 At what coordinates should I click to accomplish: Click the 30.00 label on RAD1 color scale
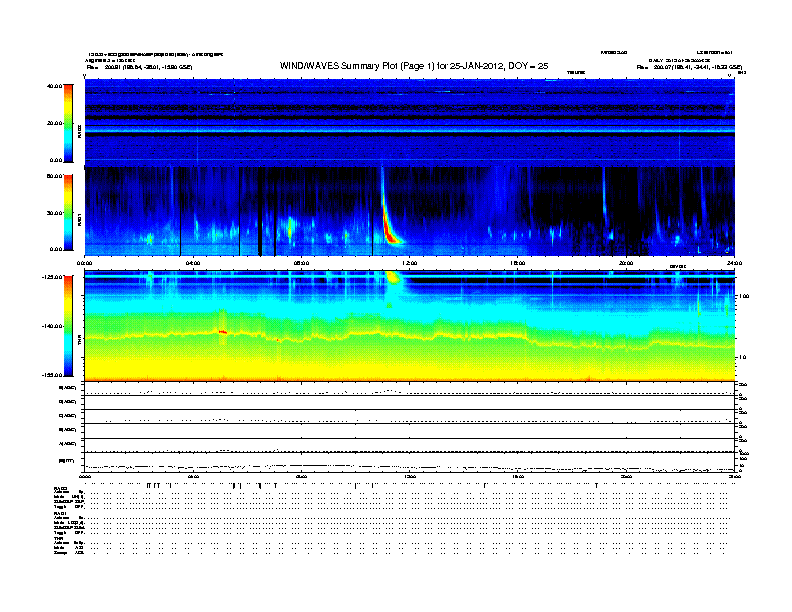[x=54, y=213]
